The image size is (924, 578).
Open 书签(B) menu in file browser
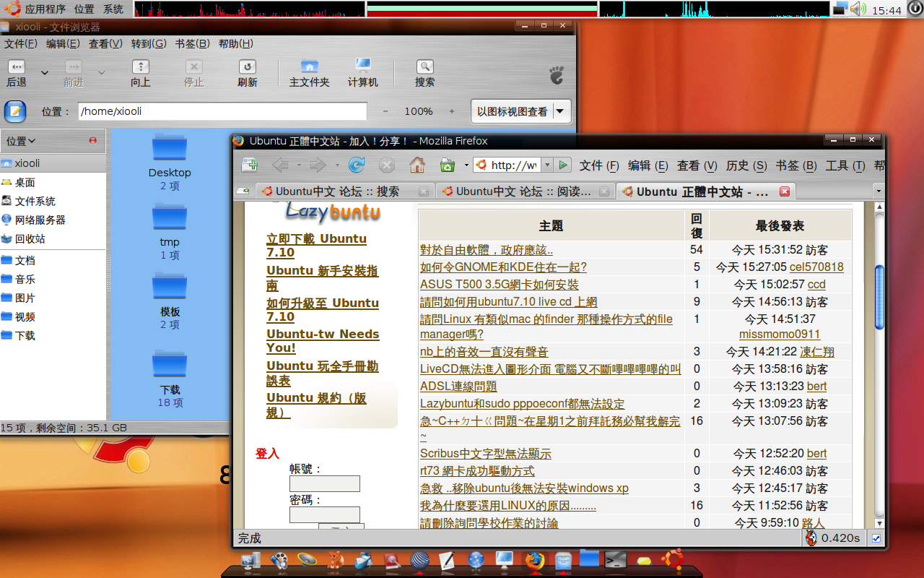click(192, 43)
